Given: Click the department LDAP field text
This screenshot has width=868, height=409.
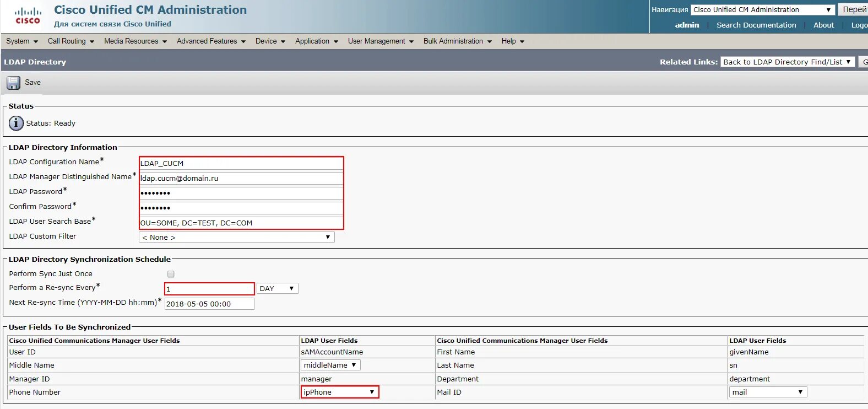Looking at the screenshot, I should [x=750, y=379].
